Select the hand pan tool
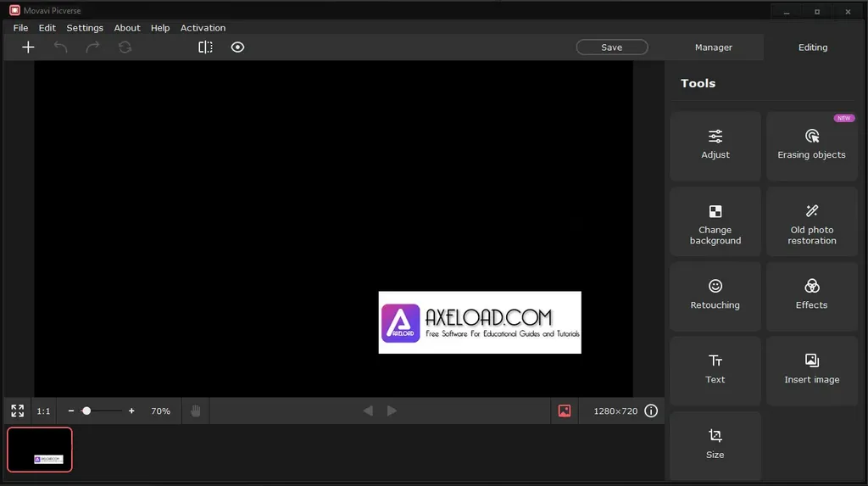The height and width of the screenshot is (486, 868). click(x=196, y=411)
